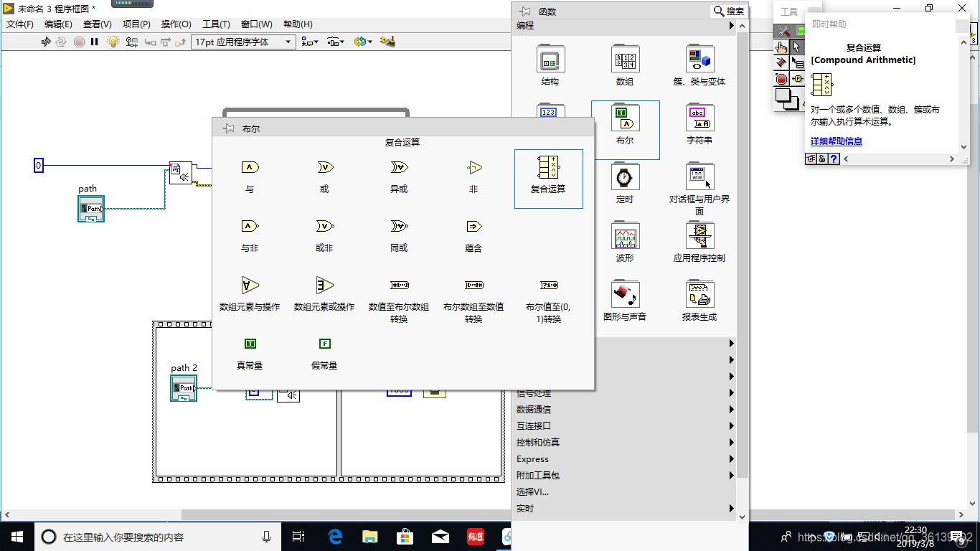This screenshot has width=980, height=551.
Task: Open the 文件(F) menu
Action: 20,24
